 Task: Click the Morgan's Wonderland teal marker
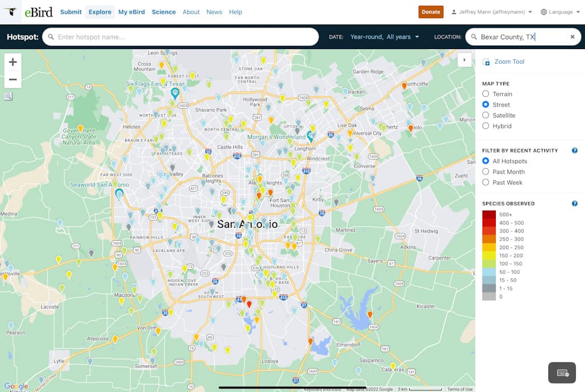(310, 136)
